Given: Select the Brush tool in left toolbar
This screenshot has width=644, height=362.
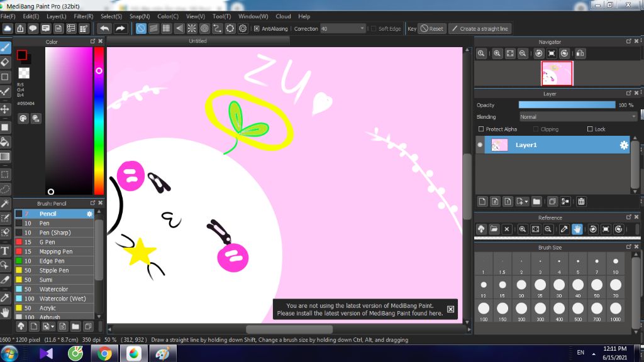Looking at the screenshot, I should pyautogui.click(x=5, y=48).
